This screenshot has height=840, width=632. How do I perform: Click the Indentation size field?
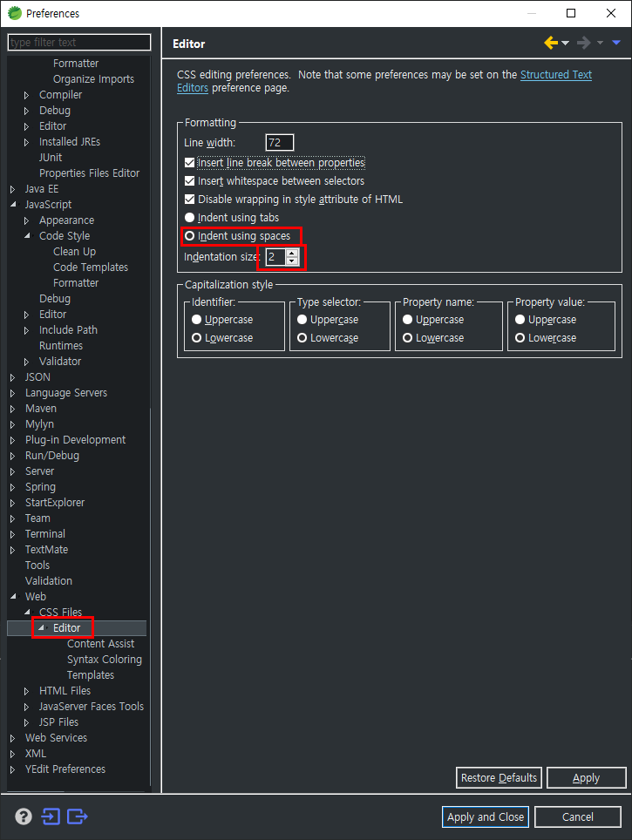(x=275, y=257)
